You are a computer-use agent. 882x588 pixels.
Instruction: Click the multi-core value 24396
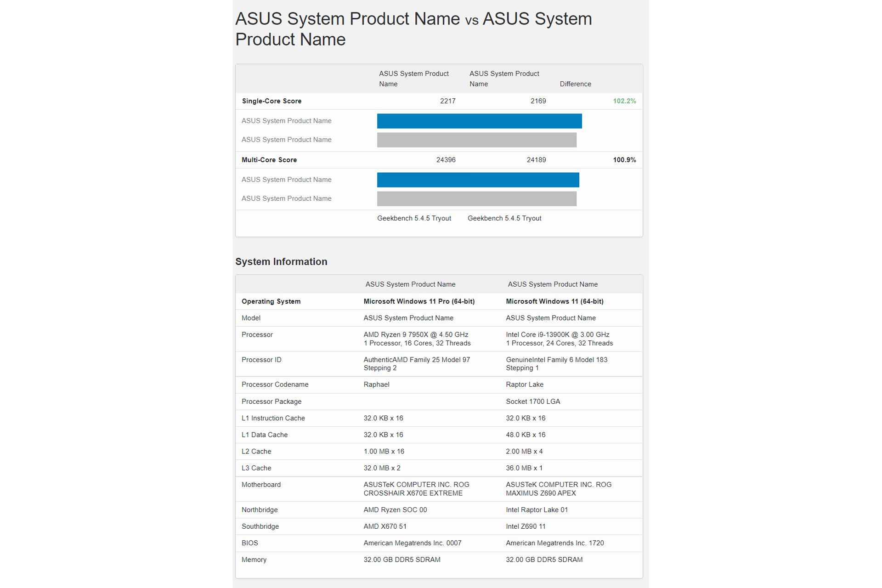[x=446, y=160]
